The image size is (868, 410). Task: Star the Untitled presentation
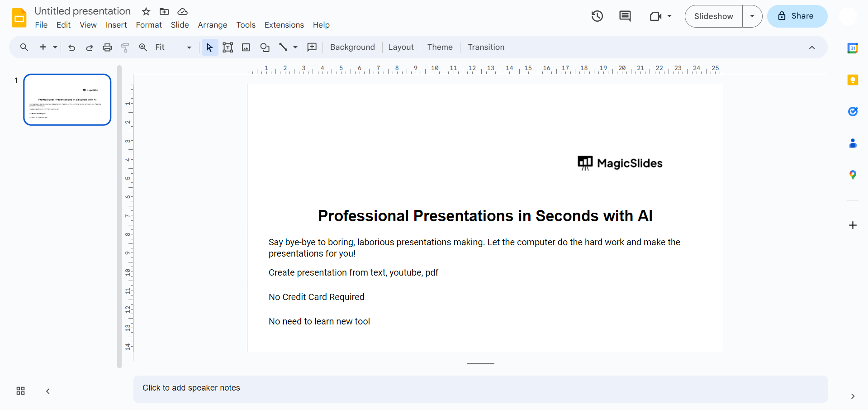point(146,12)
